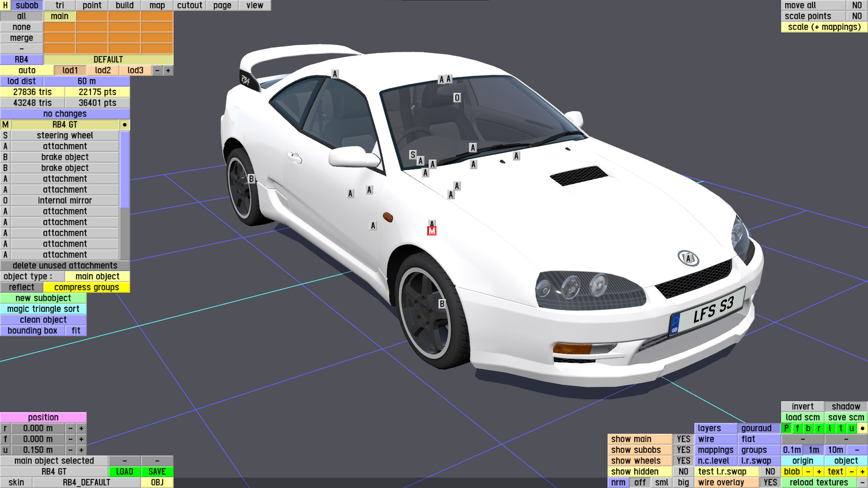Open the map mode tab
The width and height of the screenshot is (868, 488).
point(157,5)
